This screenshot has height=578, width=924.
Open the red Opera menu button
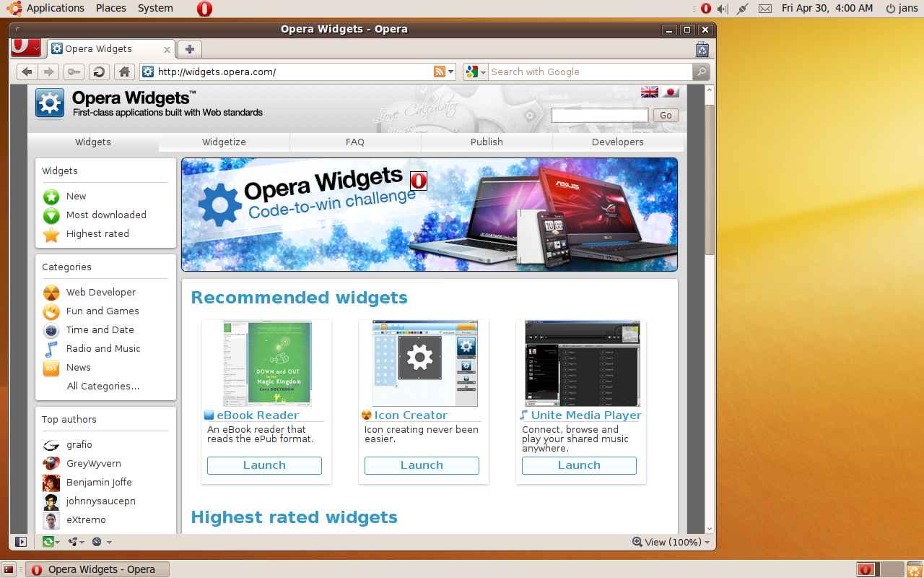tap(26, 48)
